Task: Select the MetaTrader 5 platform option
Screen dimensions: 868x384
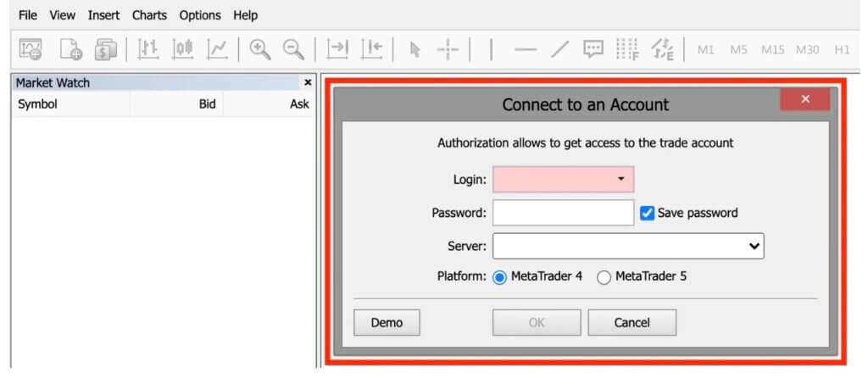Action: tap(604, 278)
